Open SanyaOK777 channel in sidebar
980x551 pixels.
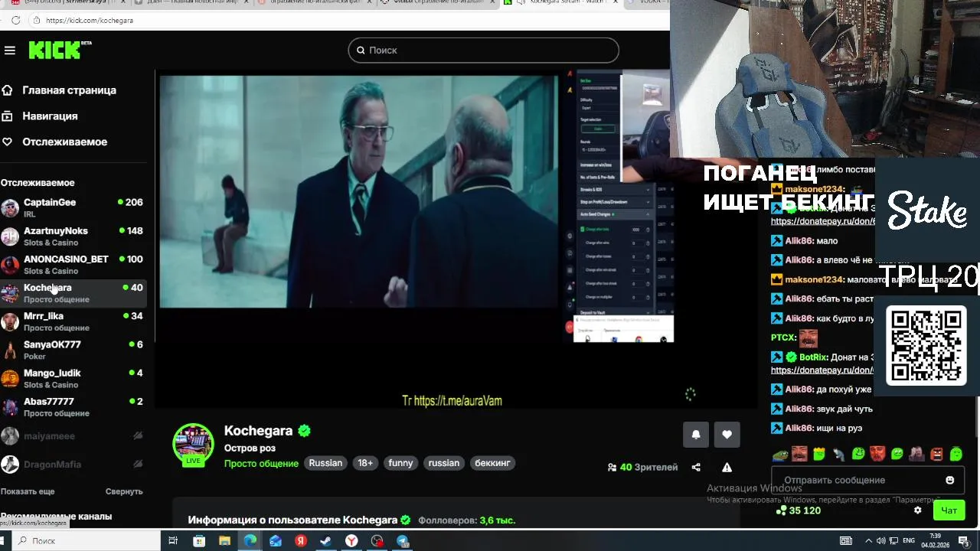73,350
